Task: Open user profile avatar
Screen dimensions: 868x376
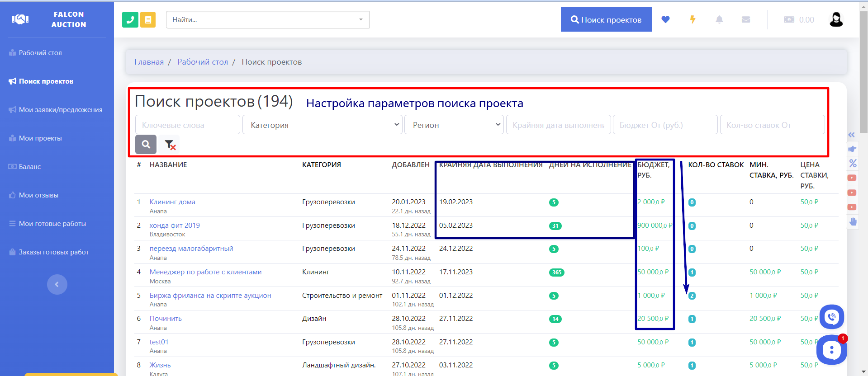Action: tap(836, 19)
